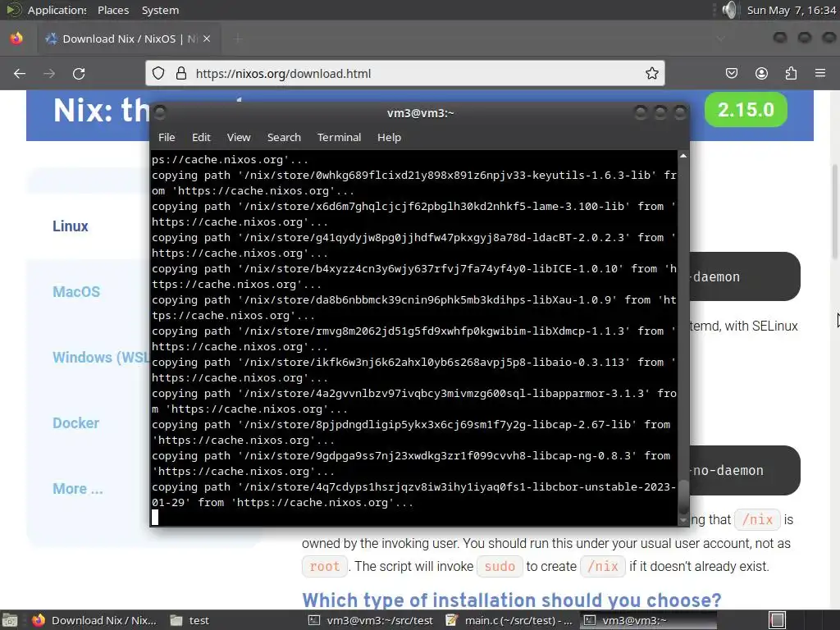Open the terminal Edit menu
Screen dimensions: 840x630
[x=202, y=137]
